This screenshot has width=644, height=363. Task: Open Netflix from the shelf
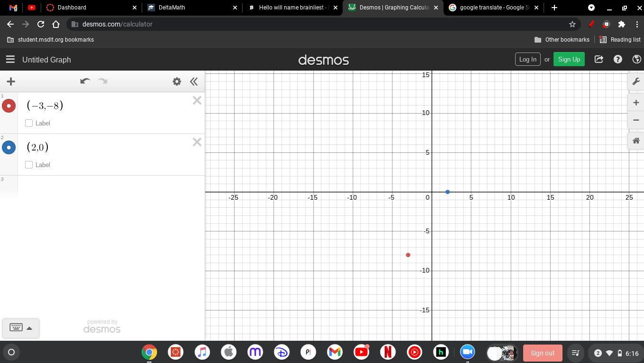pos(388,352)
